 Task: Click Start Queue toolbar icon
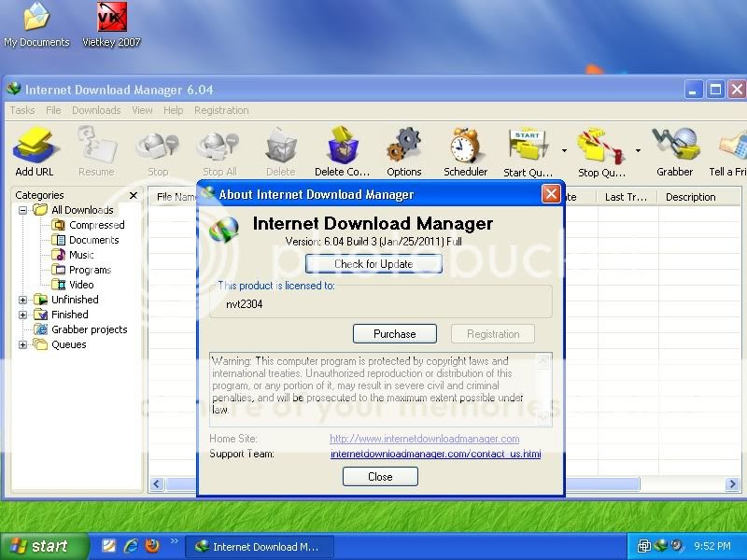point(528,151)
